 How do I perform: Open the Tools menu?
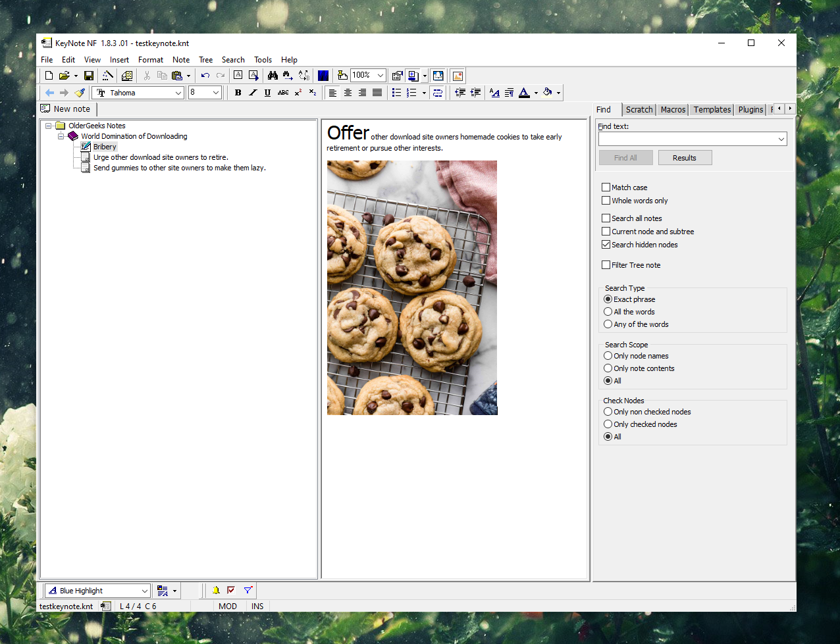pyautogui.click(x=263, y=60)
